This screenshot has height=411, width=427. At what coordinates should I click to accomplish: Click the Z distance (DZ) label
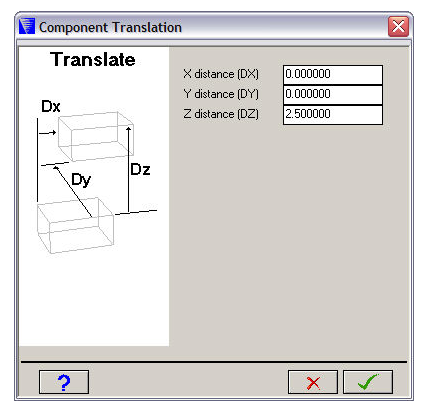coord(221,114)
